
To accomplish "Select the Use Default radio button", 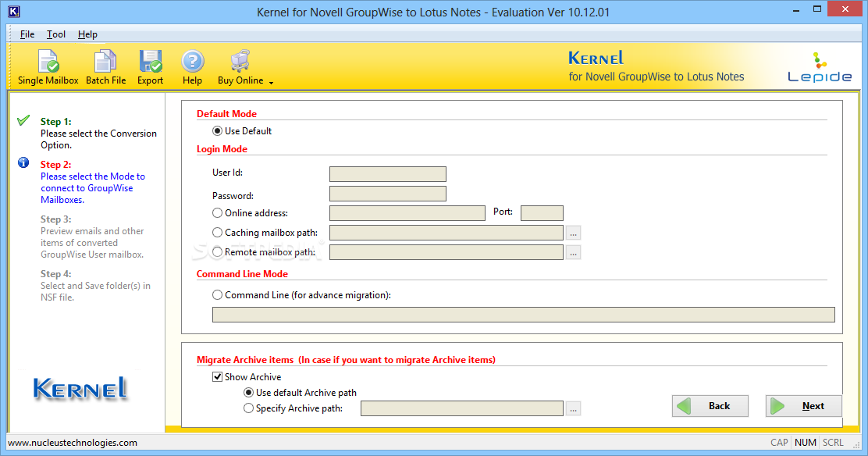I will coord(217,131).
